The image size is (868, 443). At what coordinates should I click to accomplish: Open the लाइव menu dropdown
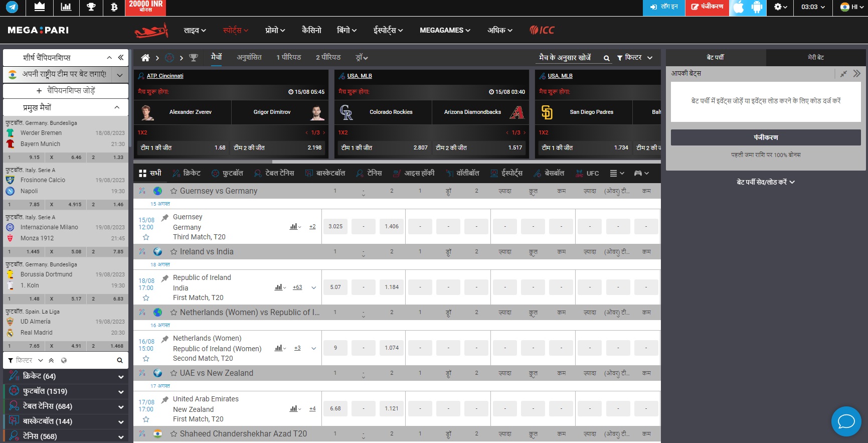click(x=195, y=30)
